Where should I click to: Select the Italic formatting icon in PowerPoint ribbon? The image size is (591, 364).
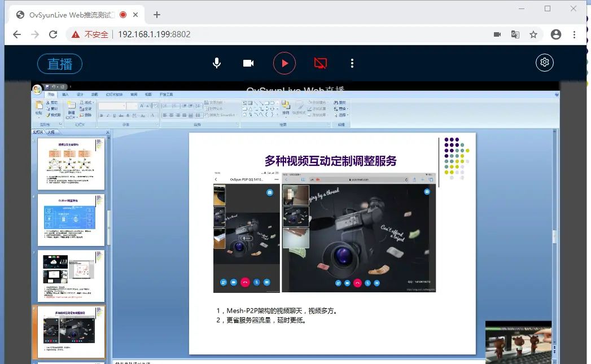point(107,115)
